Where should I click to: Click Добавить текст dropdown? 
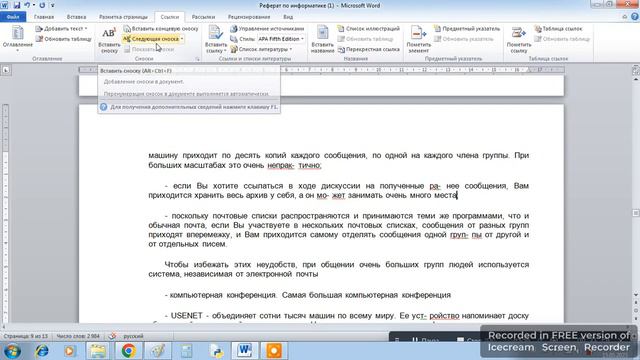click(61, 29)
